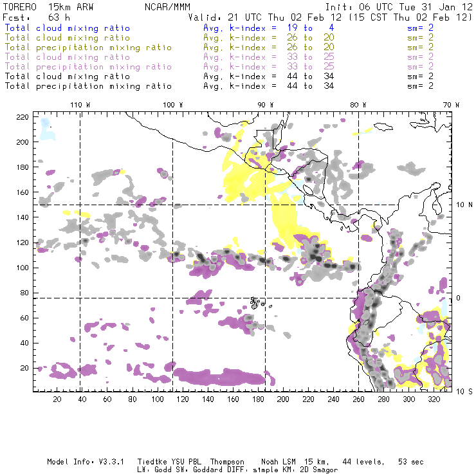Select the '100 W' longitude label
476x476 pixels.
173,105
